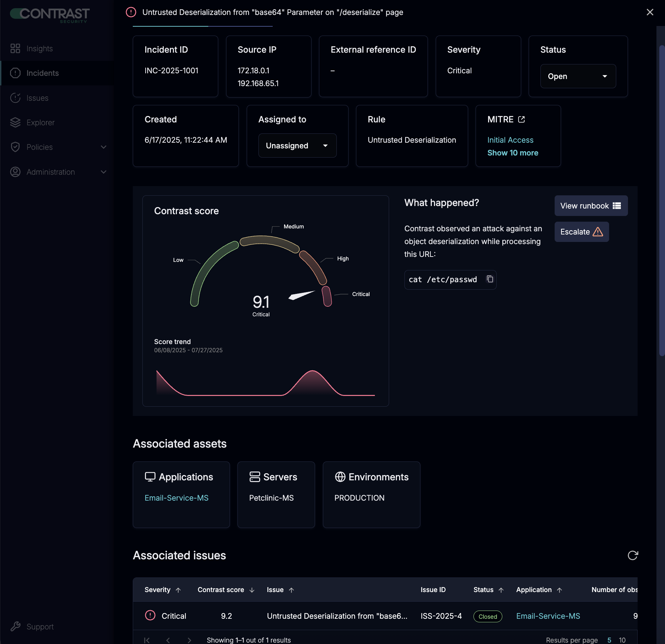Toggle sort direction on Contrast score column
This screenshot has width=665, height=644.
pos(252,590)
